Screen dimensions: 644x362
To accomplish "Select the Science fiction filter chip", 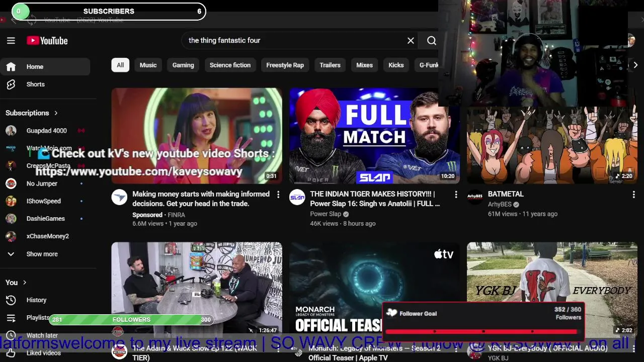I will click(x=230, y=65).
